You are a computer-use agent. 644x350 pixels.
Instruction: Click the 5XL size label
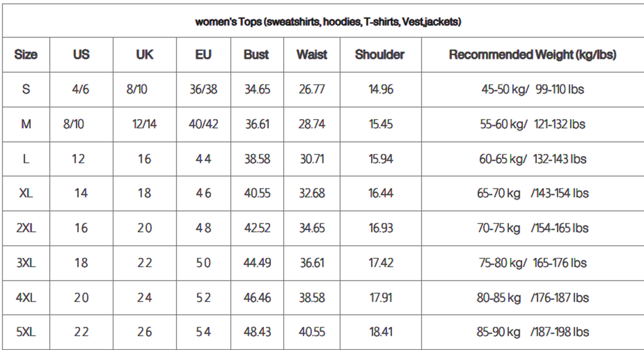click(x=26, y=332)
